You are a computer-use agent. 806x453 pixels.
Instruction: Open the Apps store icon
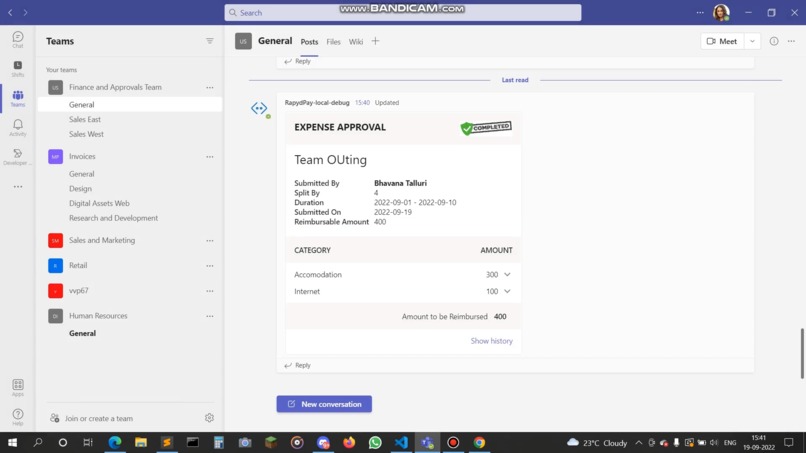tap(17, 387)
